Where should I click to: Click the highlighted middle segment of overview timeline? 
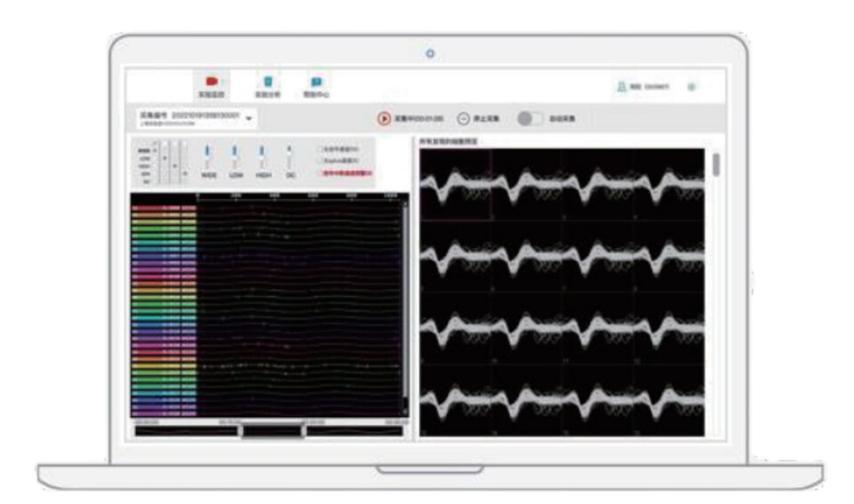pos(272,431)
